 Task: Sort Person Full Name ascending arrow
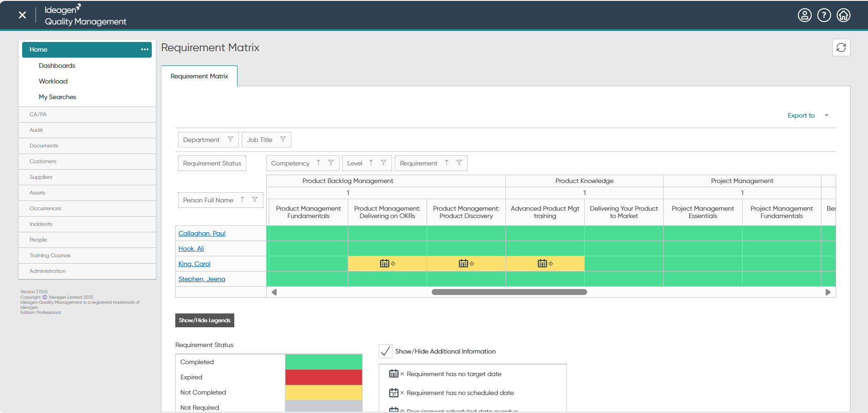(x=242, y=200)
